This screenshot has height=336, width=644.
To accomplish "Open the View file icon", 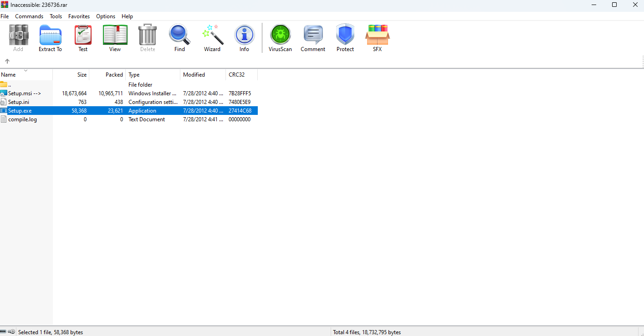I will coord(115,38).
